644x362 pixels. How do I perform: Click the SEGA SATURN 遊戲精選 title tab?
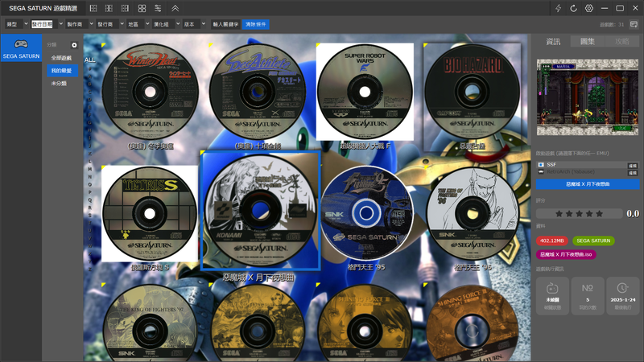[x=43, y=8]
